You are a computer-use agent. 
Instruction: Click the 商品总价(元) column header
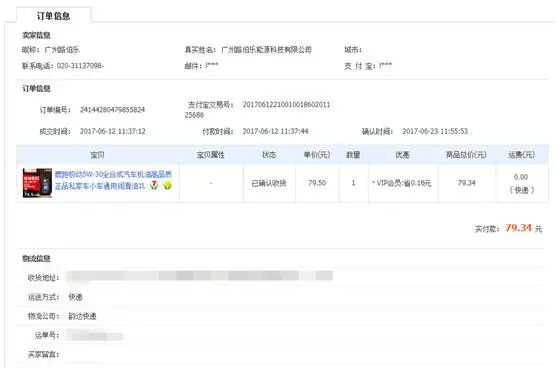466,155
